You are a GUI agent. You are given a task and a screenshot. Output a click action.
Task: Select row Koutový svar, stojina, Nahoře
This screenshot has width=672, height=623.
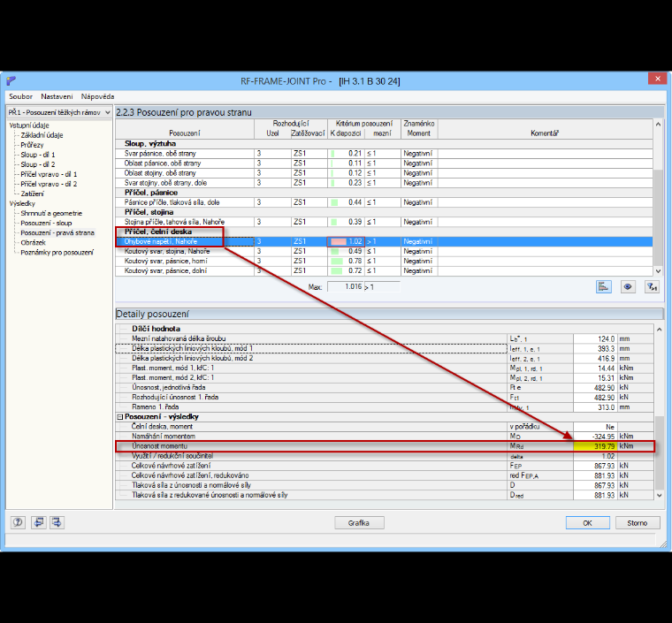384,251
